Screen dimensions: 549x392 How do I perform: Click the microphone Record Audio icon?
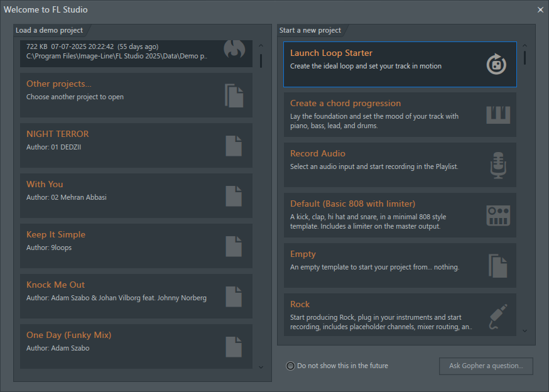(498, 165)
